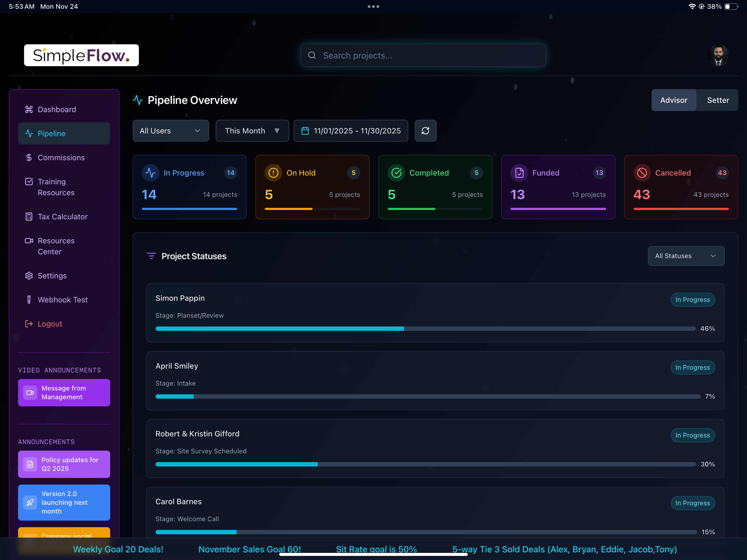Click Simon Pappin's In Progress badge

(693, 300)
